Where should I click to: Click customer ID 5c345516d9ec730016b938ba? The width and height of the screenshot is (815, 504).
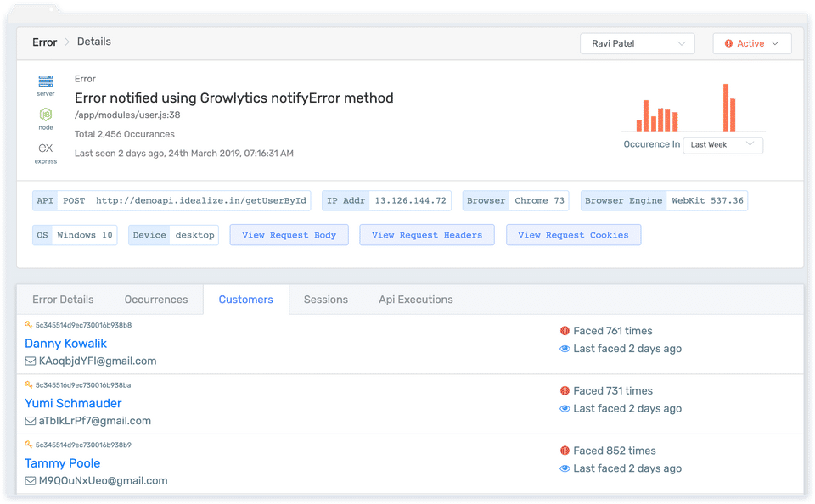click(x=83, y=385)
